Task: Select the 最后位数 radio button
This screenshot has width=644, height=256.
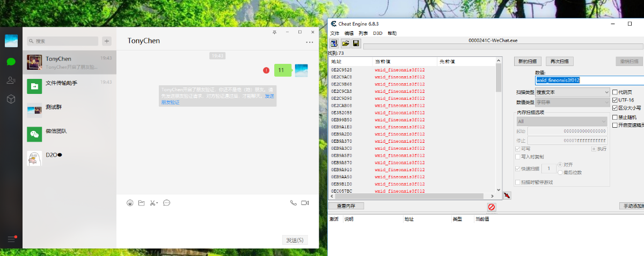Action: [560, 172]
